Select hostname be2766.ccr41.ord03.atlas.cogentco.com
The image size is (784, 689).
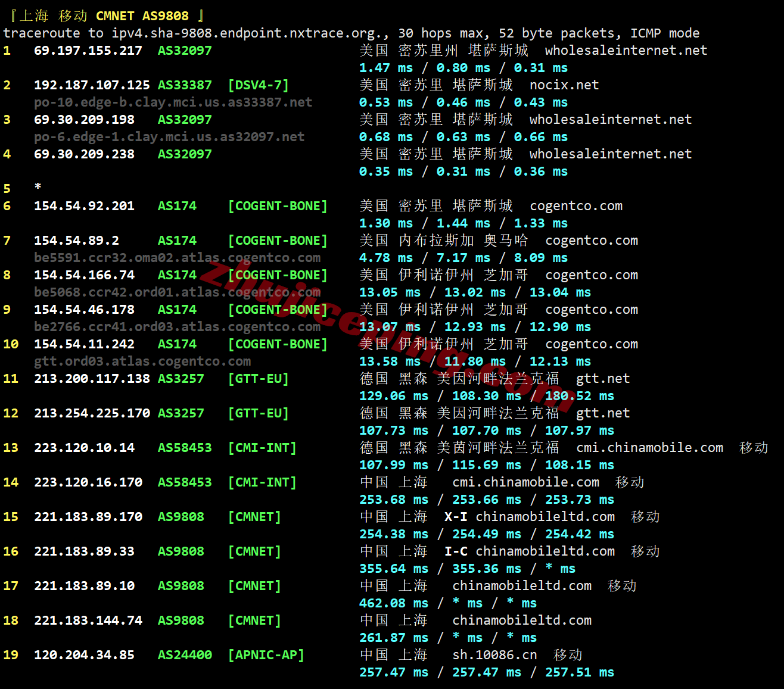pos(177,327)
